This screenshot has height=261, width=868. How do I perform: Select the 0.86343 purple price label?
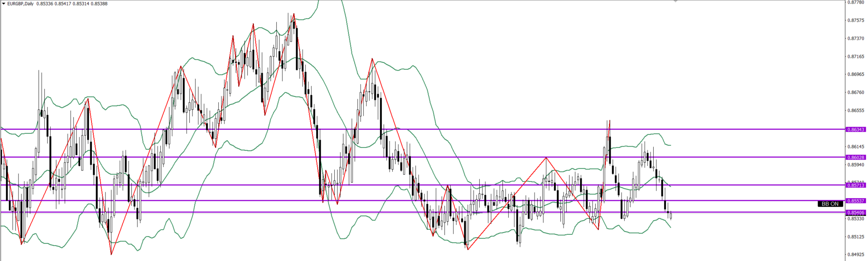[x=856, y=130]
